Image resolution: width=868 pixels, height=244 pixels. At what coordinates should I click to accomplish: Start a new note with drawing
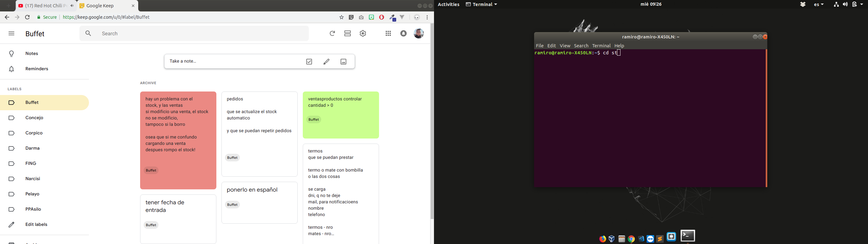coord(326,62)
